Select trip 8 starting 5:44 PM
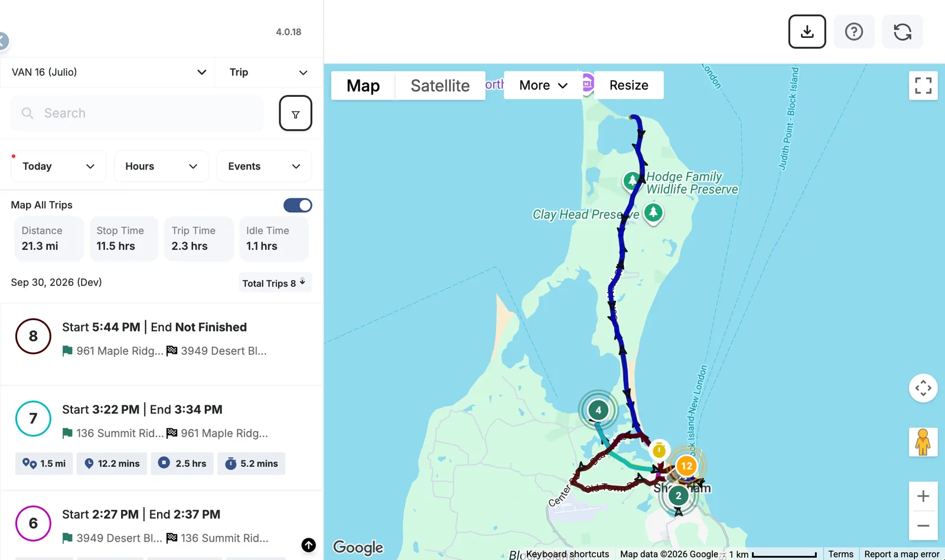 click(x=162, y=344)
